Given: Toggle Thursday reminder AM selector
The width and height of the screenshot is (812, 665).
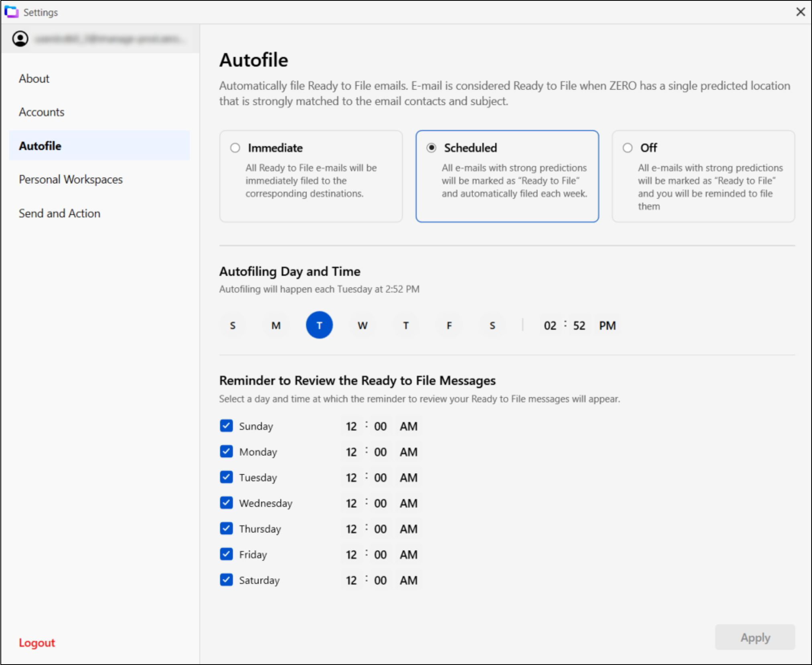Looking at the screenshot, I should tap(409, 529).
